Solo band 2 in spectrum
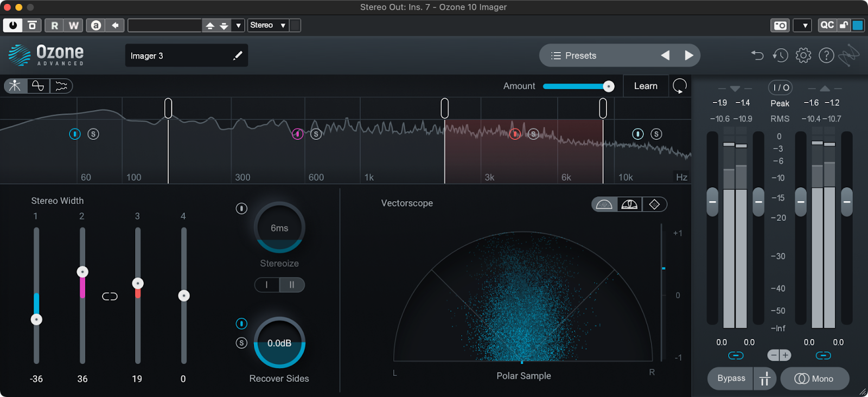Image resolution: width=868 pixels, height=397 pixels. pyautogui.click(x=316, y=134)
